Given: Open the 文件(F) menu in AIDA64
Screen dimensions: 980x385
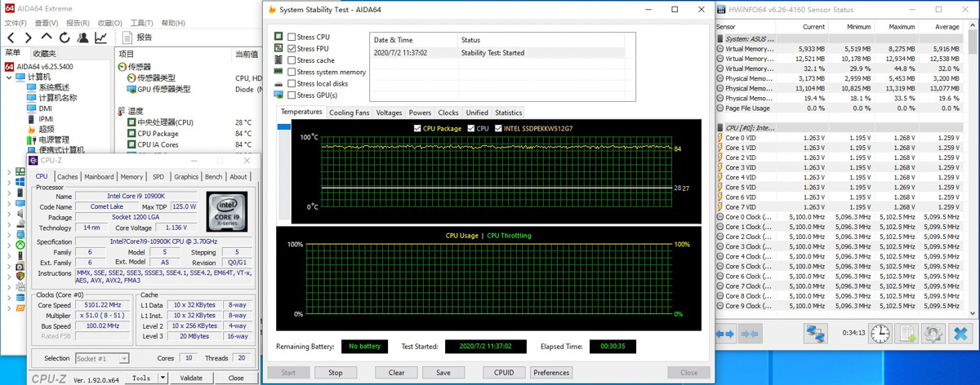Looking at the screenshot, I should tap(16, 23).
